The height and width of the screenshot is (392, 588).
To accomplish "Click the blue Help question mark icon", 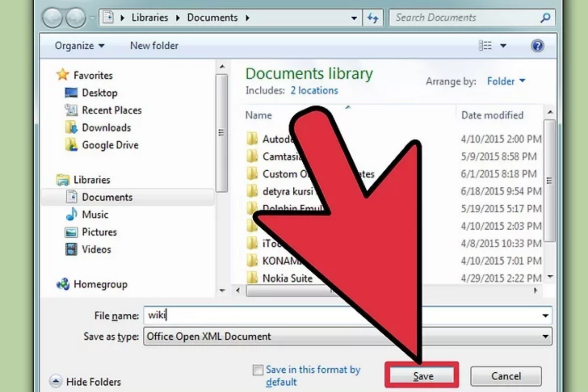I will (x=537, y=46).
